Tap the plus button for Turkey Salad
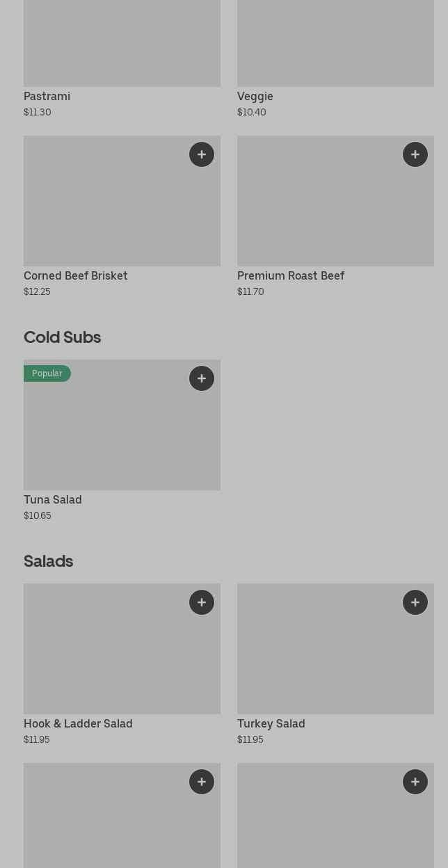448x868 pixels. pos(415,602)
